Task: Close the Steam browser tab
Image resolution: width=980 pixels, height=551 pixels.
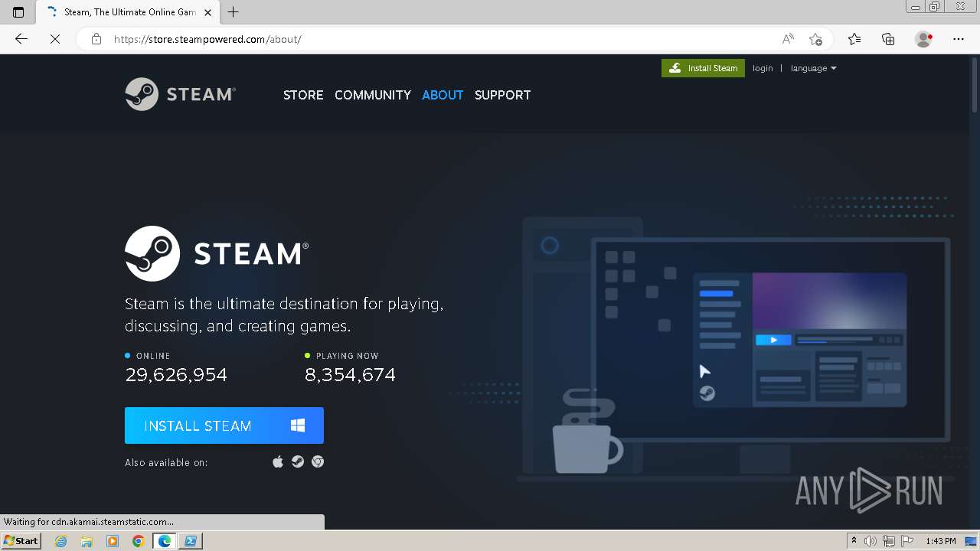Action: (208, 12)
